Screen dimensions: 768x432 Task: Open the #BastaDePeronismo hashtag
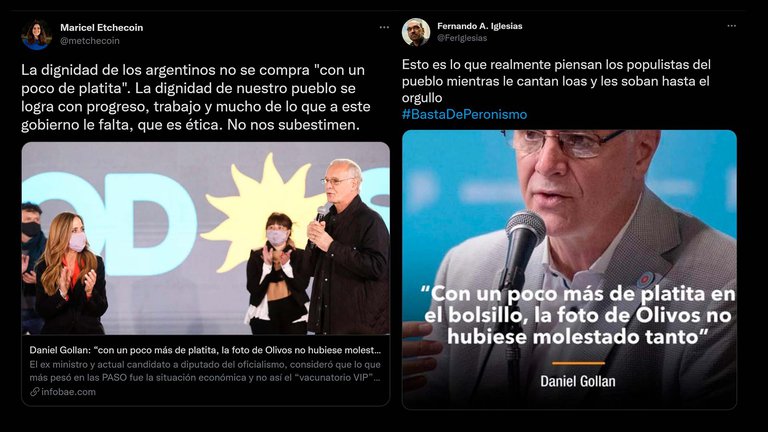(x=464, y=115)
